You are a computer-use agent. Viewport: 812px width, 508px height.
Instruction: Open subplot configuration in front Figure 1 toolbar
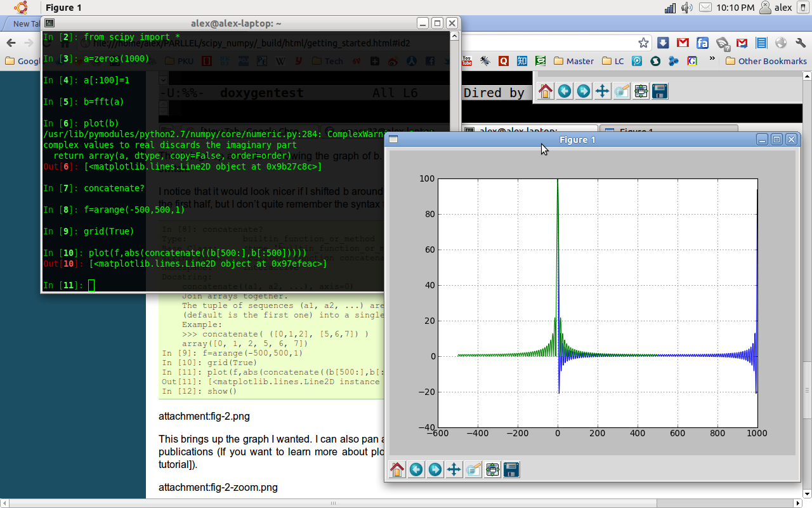(x=492, y=469)
